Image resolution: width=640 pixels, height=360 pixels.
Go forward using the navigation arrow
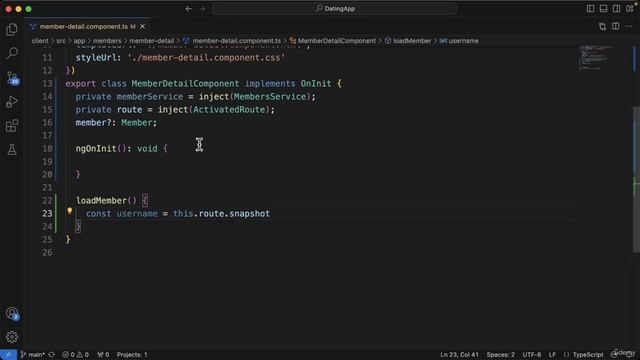point(202,9)
